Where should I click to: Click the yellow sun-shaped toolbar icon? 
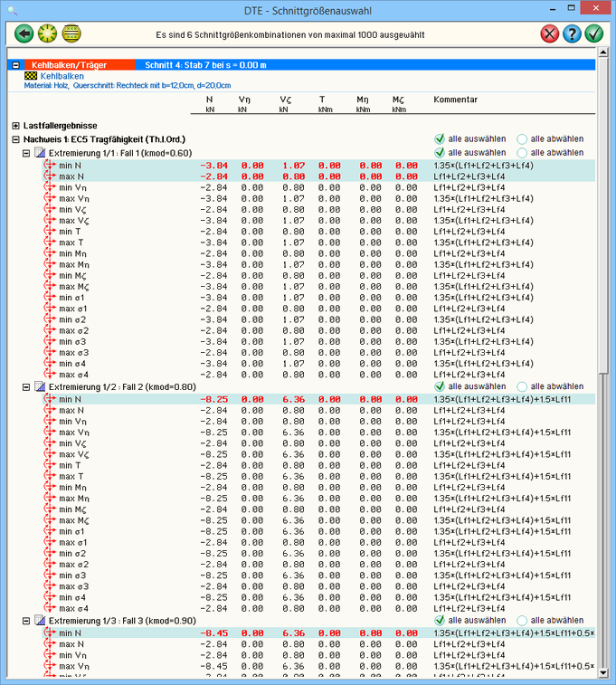click(47, 34)
